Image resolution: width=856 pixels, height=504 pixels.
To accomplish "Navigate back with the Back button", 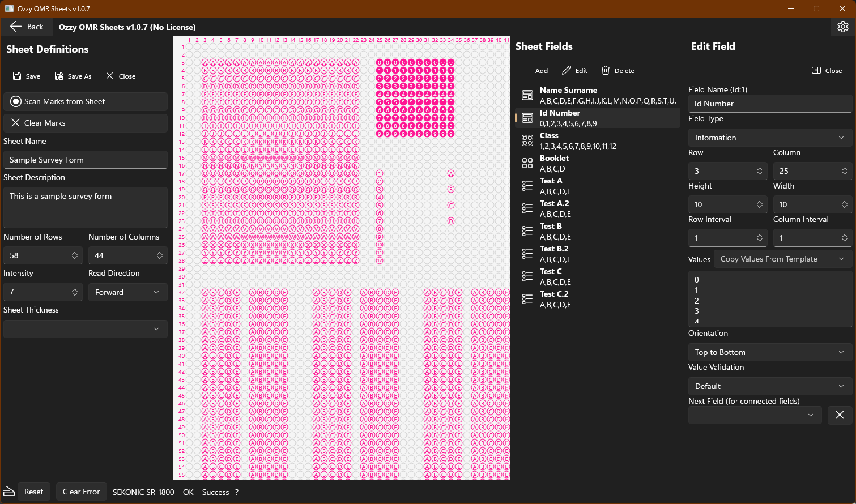I will coord(27,26).
